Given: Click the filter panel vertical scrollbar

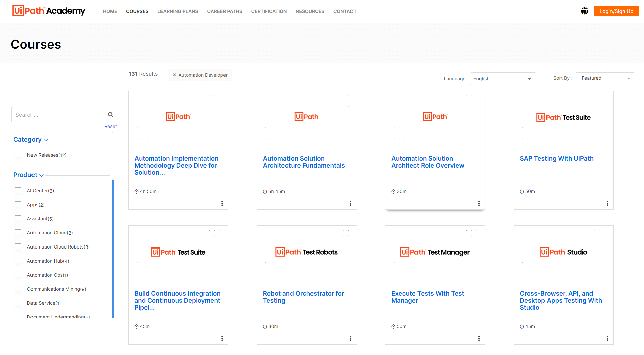Looking at the screenshot, I should tap(113, 225).
